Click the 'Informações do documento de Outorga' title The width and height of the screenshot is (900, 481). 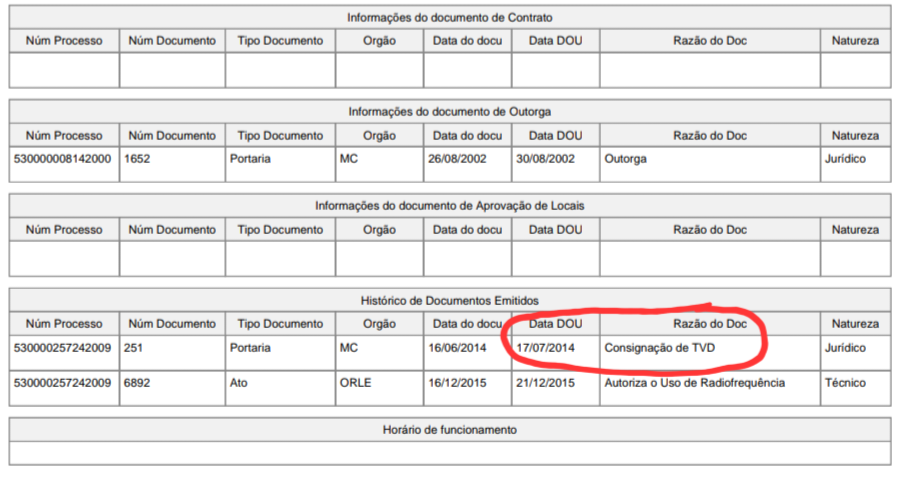[x=449, y=112]
